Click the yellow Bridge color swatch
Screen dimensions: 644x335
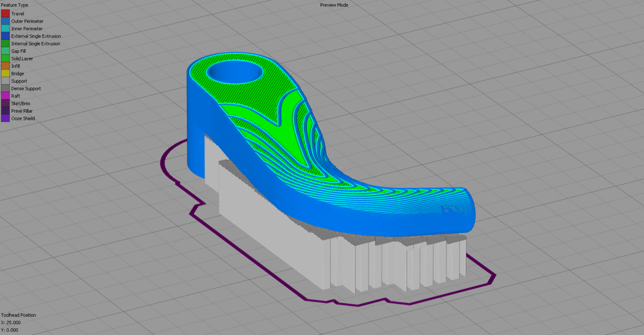click(5, 74)
